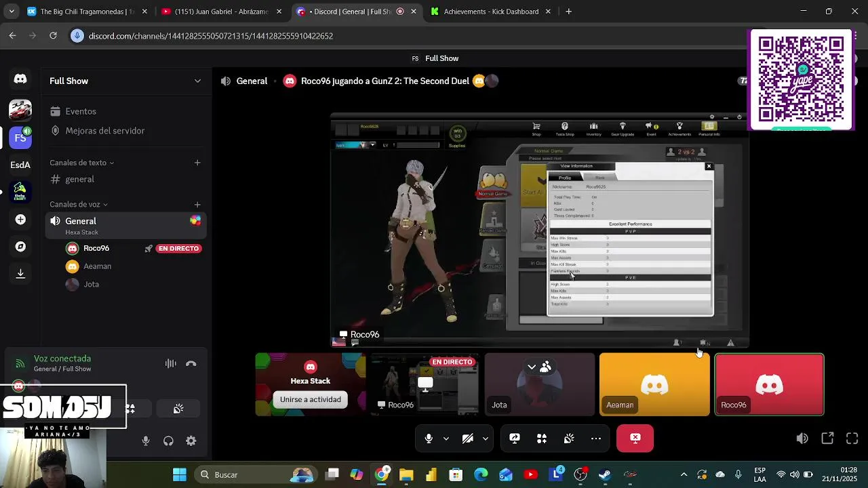Start an activity from call controls

click(x=542, y=439)
